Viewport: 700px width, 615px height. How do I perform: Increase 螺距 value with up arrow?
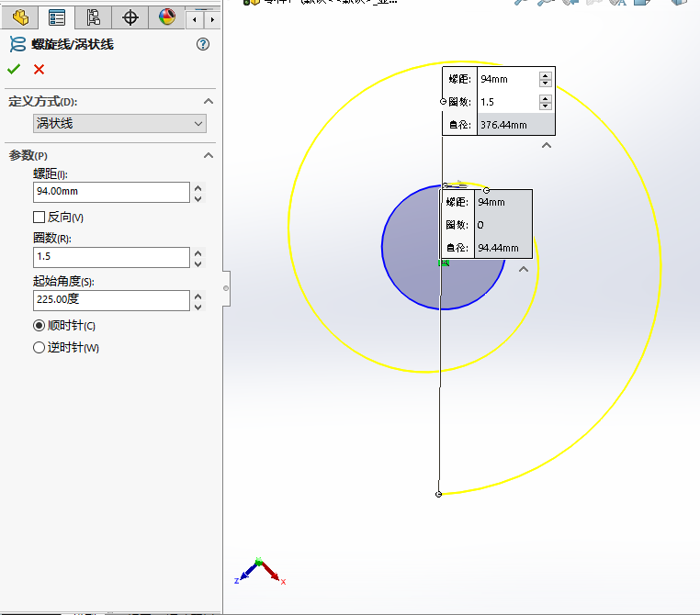(x=198, y=188)
